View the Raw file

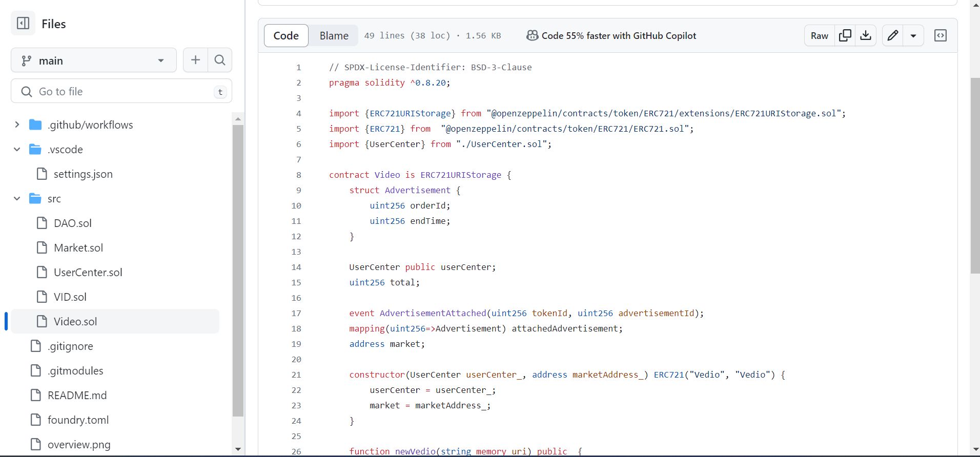pyautogui.click(x=820, y=35)
